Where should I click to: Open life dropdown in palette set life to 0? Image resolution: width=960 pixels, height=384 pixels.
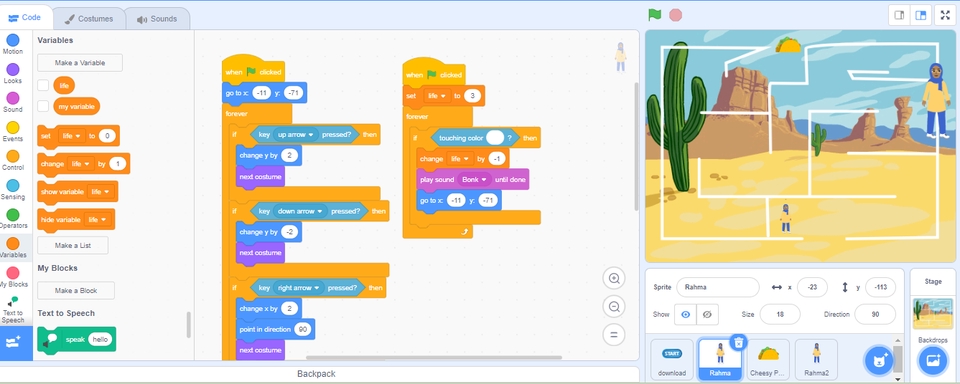72,136
